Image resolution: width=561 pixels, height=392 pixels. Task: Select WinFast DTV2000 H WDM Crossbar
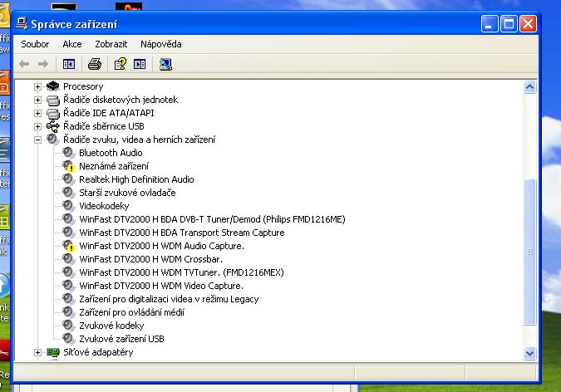click(150, 259)
